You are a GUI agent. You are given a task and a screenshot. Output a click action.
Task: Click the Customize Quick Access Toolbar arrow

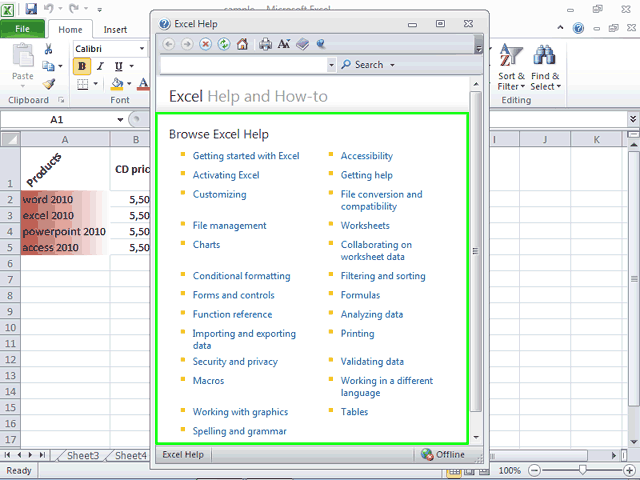[x=100, y=9]
